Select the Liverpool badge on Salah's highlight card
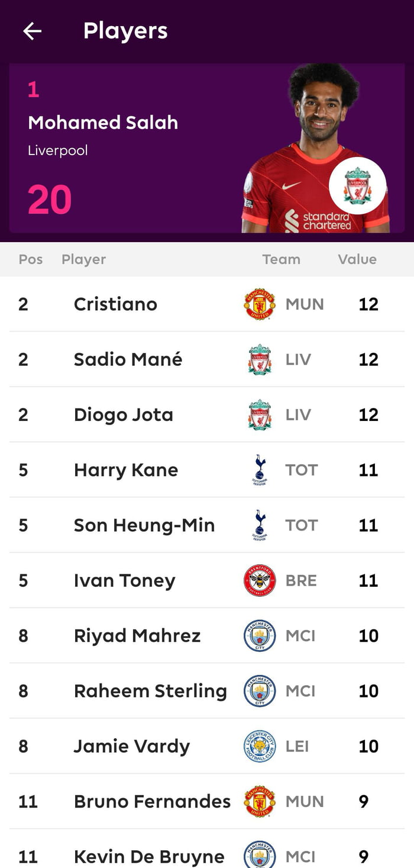Viewport: 414px width, 868px height. tap(357, 184)
